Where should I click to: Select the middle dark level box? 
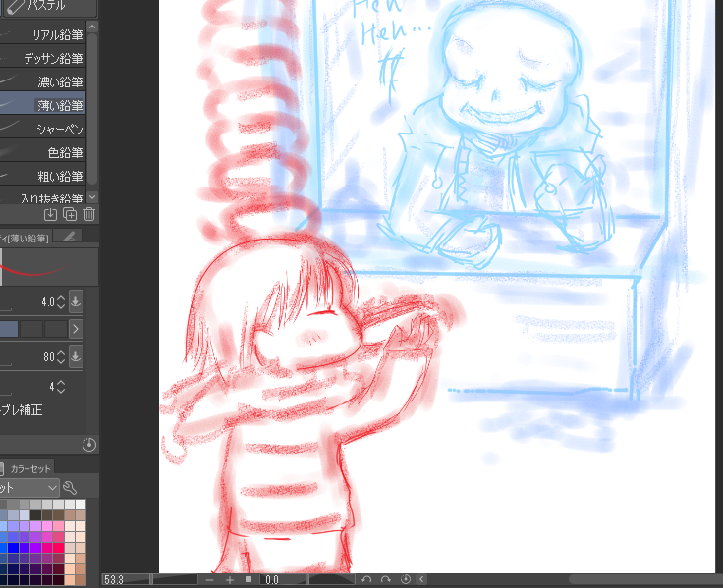[x=31, y=329]
